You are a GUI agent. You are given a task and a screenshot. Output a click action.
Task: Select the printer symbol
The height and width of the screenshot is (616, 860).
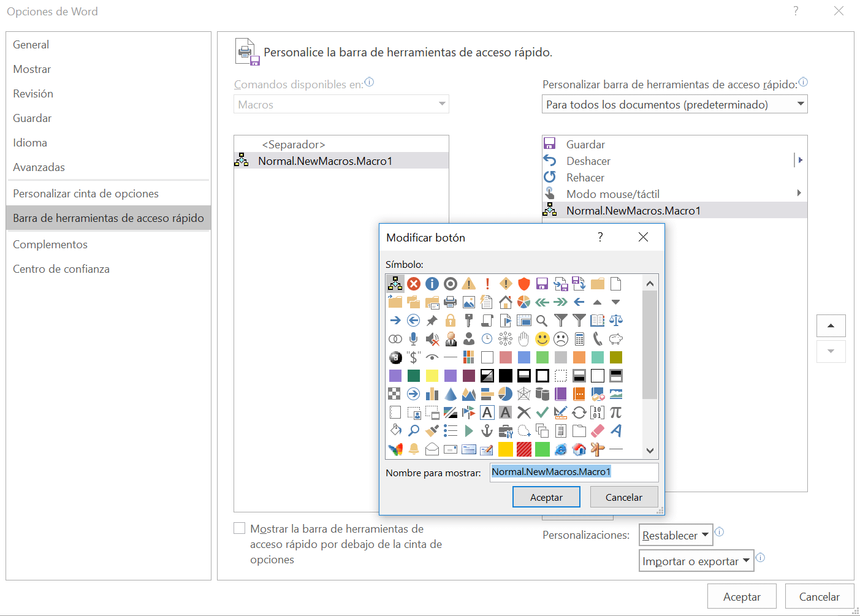point(451,302)
